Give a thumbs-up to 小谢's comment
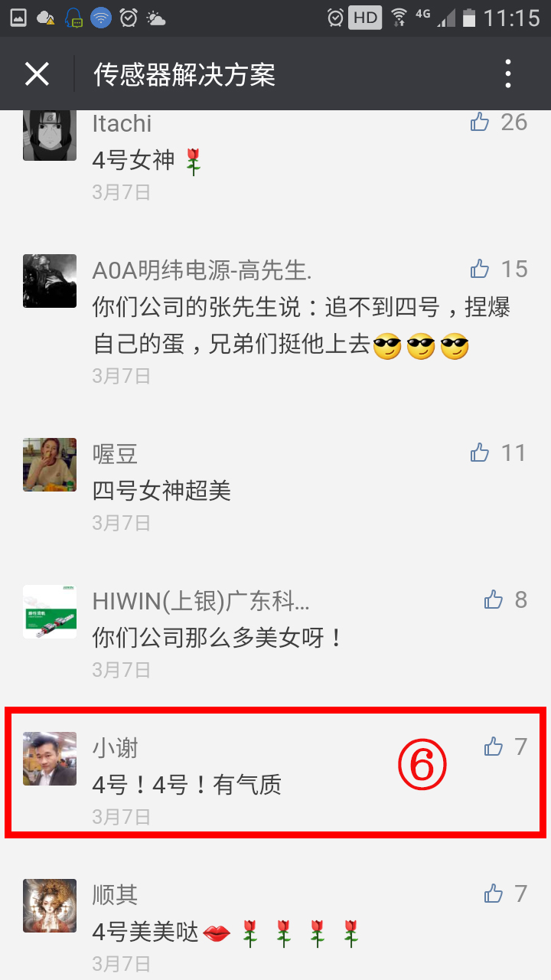The height and width of the screenshot is (980, 551). point(494,746)
